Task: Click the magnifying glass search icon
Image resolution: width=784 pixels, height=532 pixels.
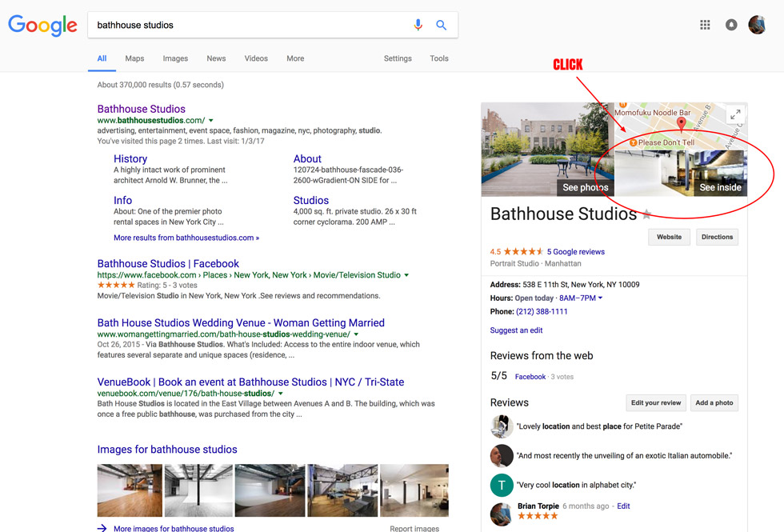Action: click(x=441, y=25)
